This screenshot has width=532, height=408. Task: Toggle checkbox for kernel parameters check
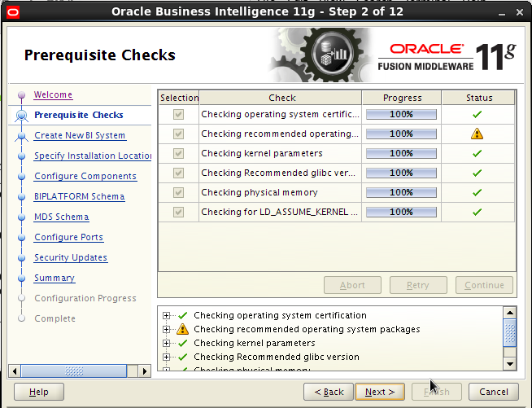[178, 154]
